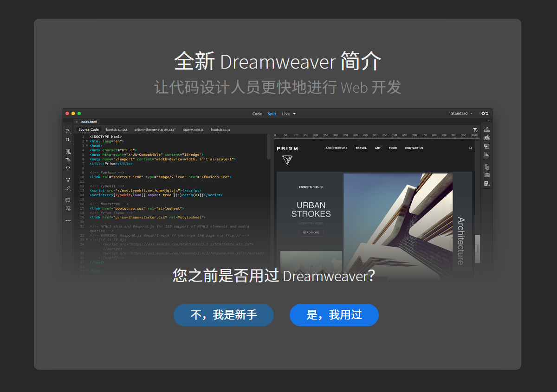
Task: Open the file management icon in left toolbar
Action: click(68, 131)
